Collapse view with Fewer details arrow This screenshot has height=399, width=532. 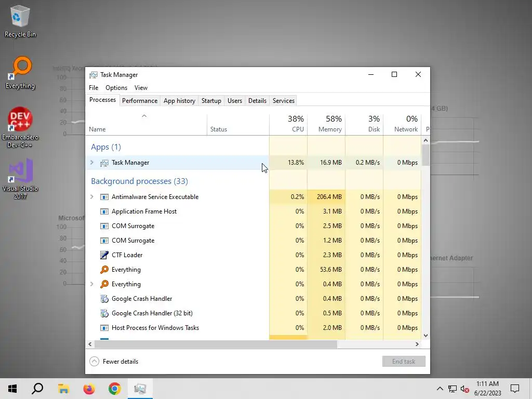95,362
